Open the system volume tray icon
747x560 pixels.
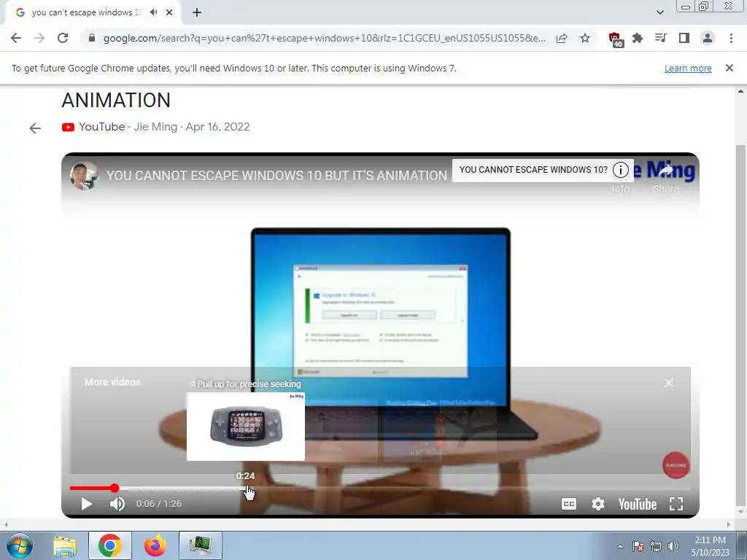tap(673, 546)
